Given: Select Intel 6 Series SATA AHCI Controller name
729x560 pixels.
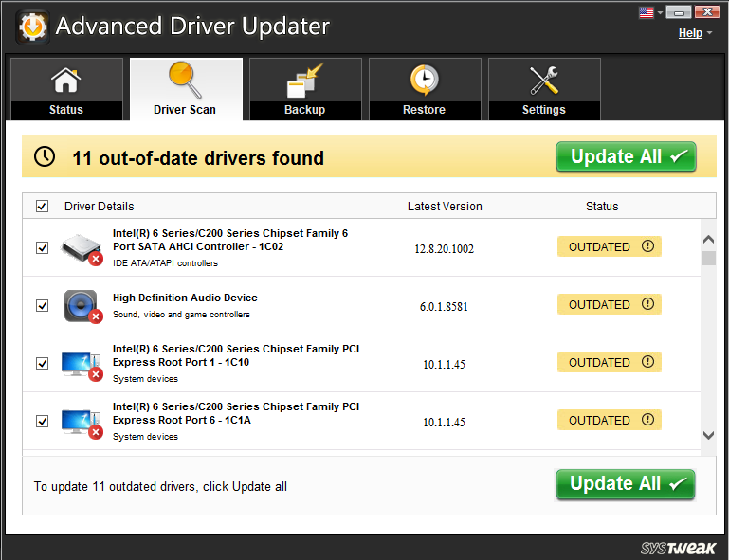Looking at the screenshot, I should [x=230, y=240].
